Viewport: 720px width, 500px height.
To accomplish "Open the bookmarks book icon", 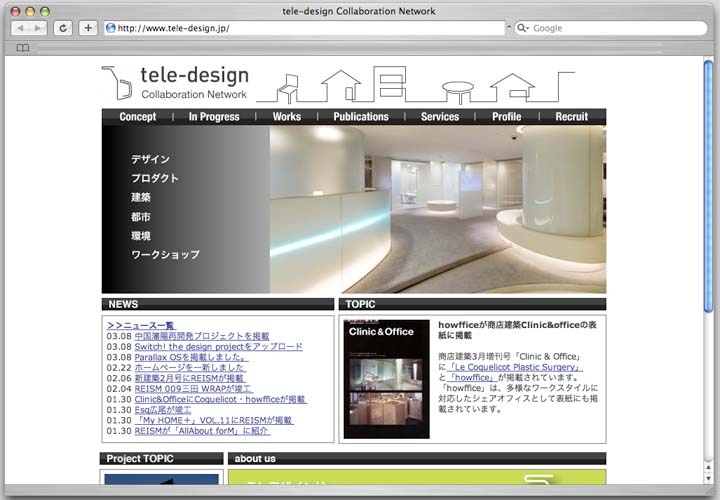I will (x=22, y=47).
